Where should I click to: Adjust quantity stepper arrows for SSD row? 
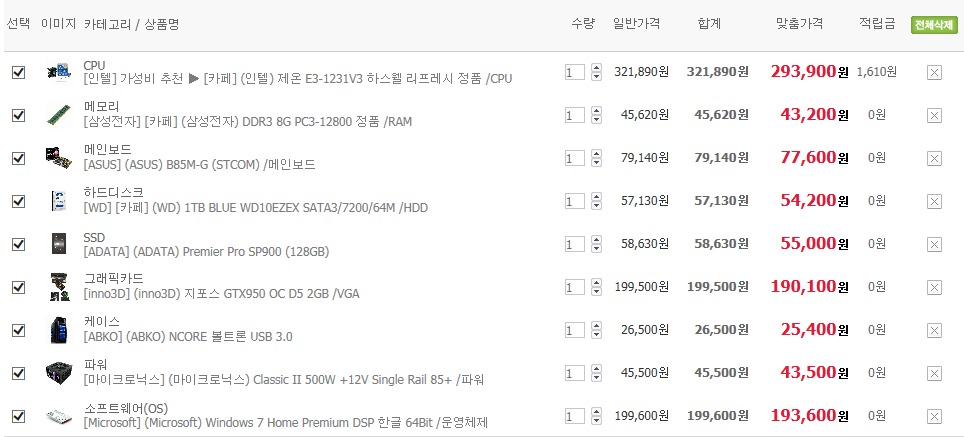[x=596, y=245]
